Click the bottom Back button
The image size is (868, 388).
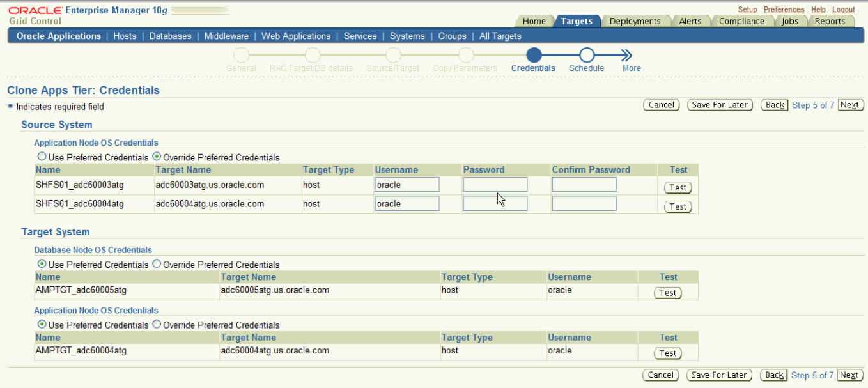click(775, 375)
